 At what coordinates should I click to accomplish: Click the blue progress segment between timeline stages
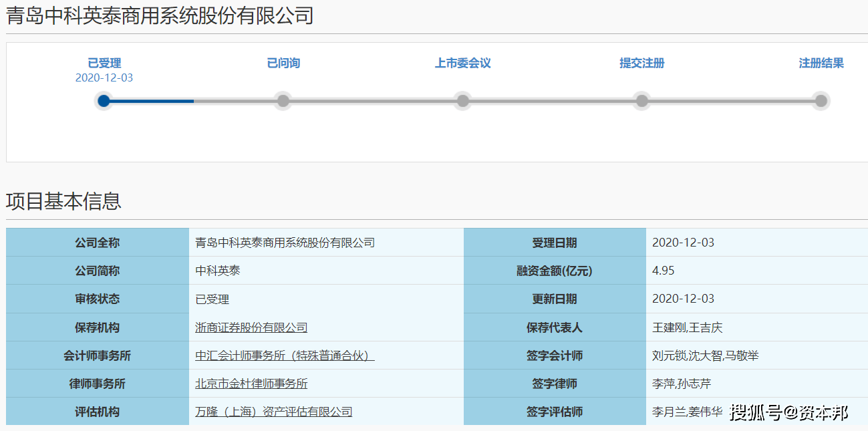148,101
